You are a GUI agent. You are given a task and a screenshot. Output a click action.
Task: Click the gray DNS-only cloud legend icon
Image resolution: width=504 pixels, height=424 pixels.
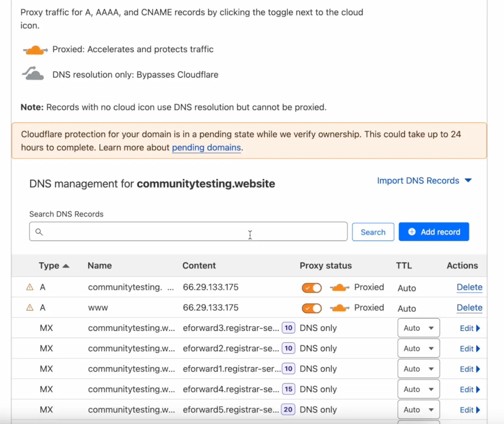click(33, 74)
